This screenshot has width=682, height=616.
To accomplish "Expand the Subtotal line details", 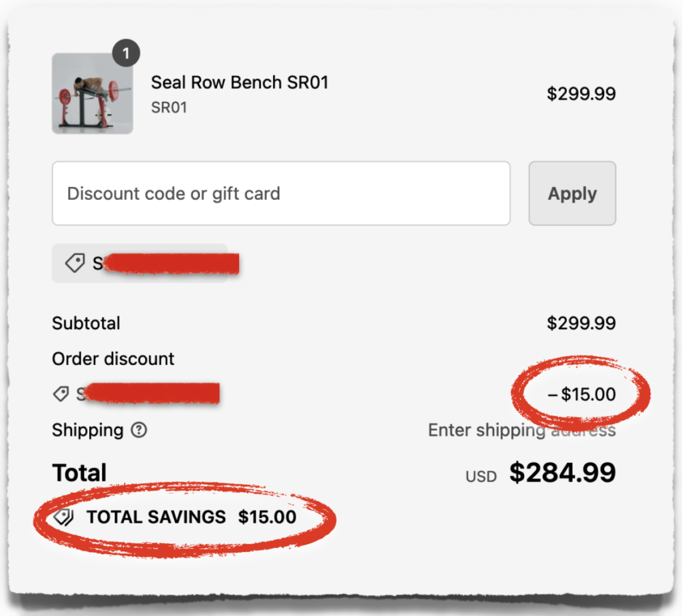I will 86,323.
